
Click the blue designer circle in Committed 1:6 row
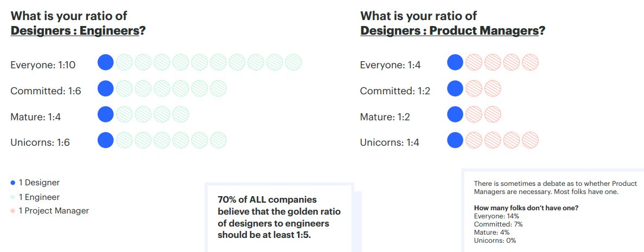click(x=106, y=88)
